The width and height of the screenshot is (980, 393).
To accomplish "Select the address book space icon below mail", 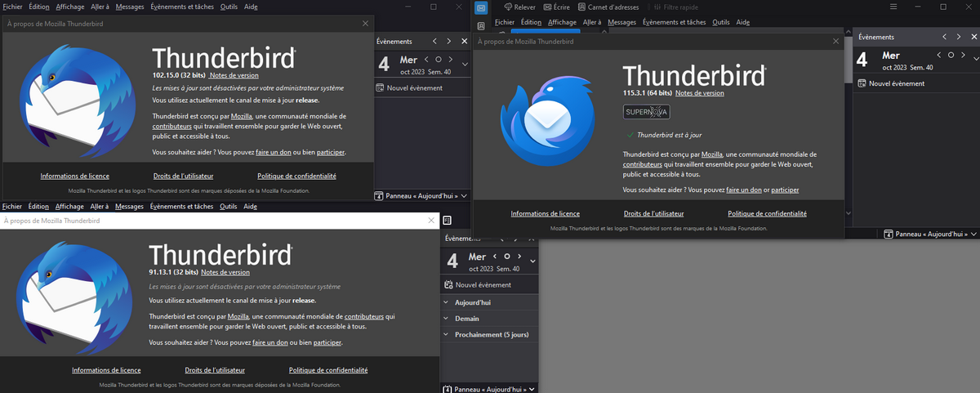I will coord(482,25).
